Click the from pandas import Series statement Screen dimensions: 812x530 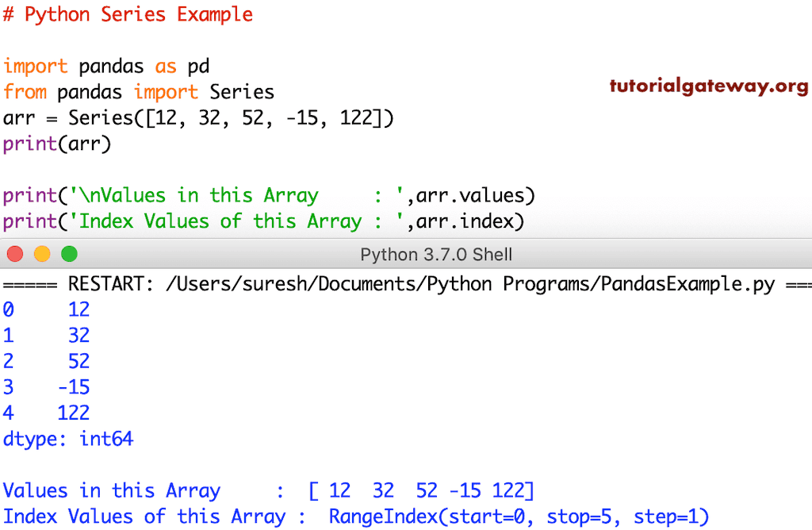click(139, 91)
